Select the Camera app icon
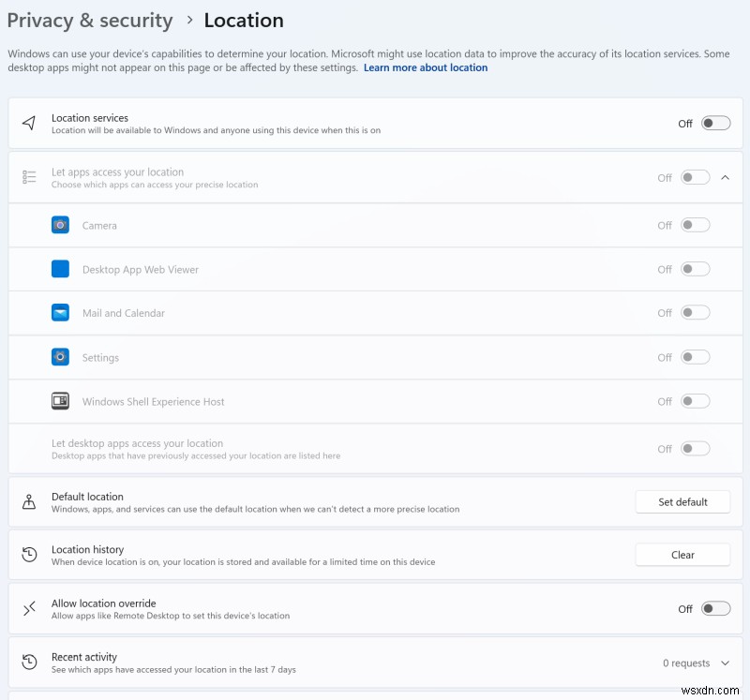 click(60, 225)
